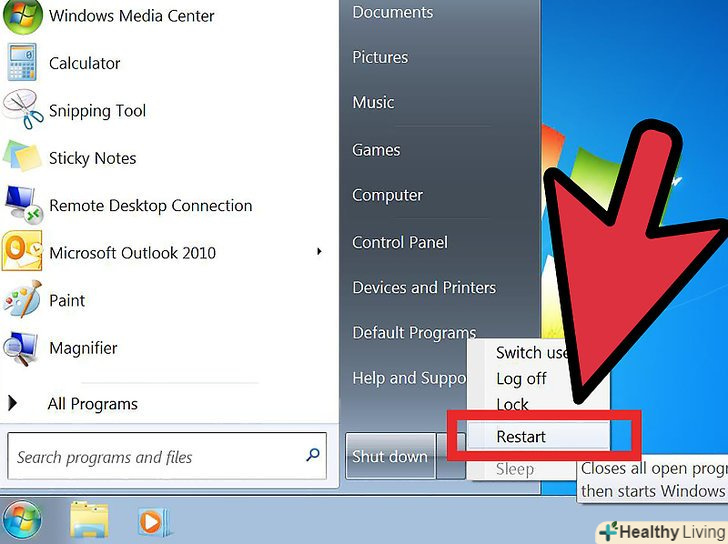This screenshot has width=728, height=544.
Task: Open Pictures from Start menu
Action: tap(380, 57)
